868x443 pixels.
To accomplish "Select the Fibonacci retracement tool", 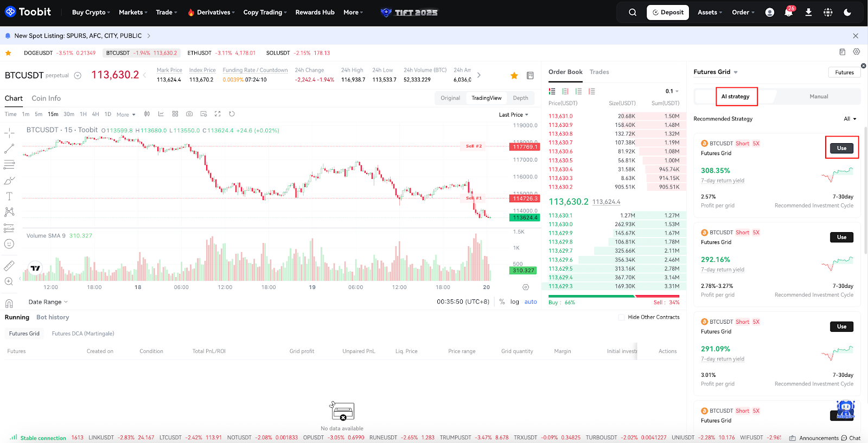I will point(9,164).
